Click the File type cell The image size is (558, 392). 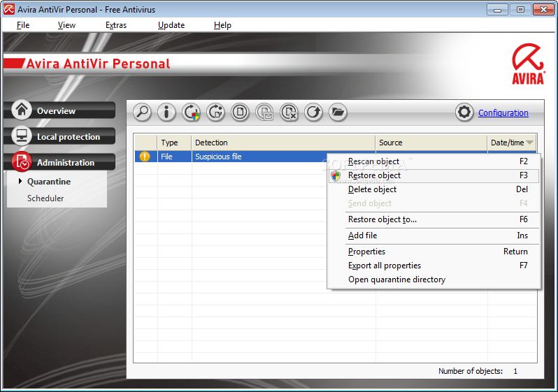coord(174,157)
